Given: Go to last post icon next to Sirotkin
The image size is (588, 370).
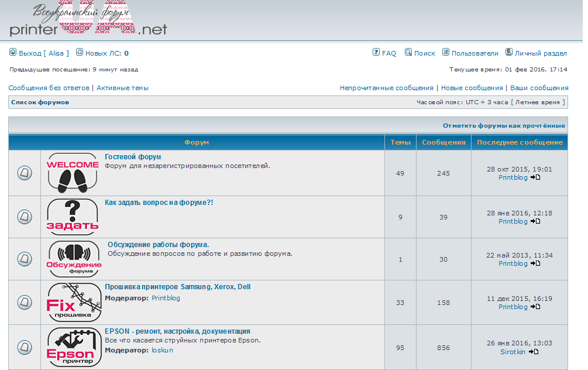Looking at the screenshot, I should pos(534,352).
